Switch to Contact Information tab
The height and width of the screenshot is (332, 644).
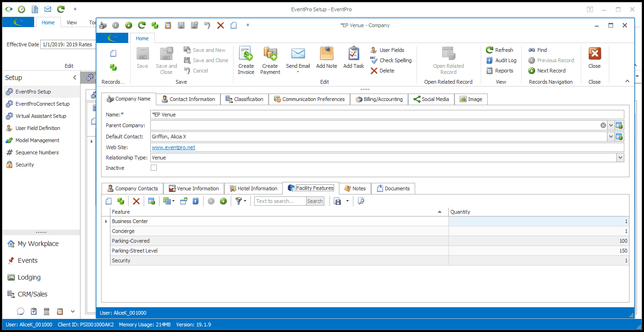tap(188, 99)
